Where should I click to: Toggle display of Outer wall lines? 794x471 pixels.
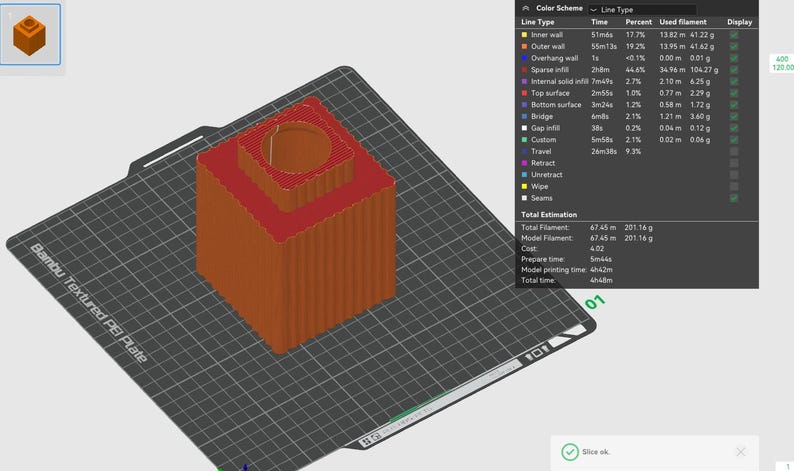tap(734, 47)
